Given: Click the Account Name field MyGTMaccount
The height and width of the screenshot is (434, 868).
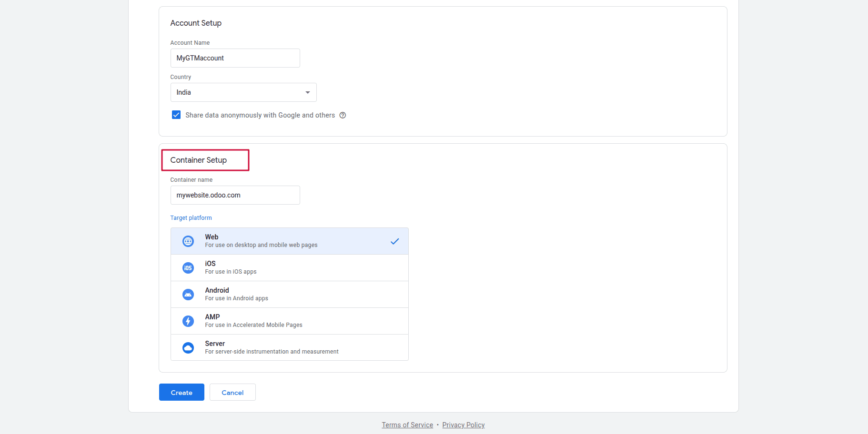Looking at the screenshot, I should pos(235,58).
